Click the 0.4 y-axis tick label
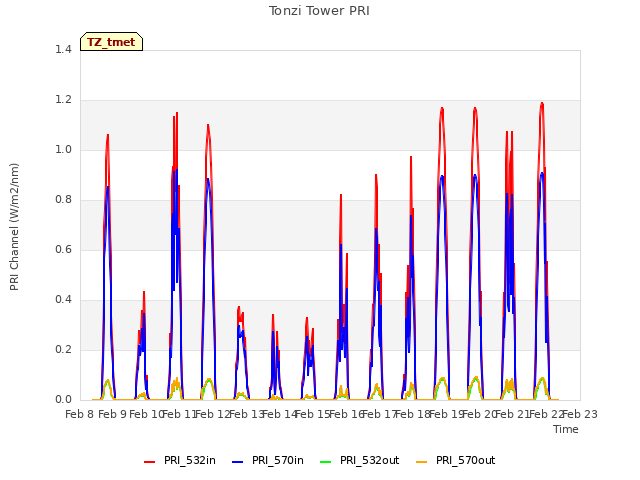Image resolution: width=640 pixels, height=480 pixels. pyautogui.click(x=63, y=300)
